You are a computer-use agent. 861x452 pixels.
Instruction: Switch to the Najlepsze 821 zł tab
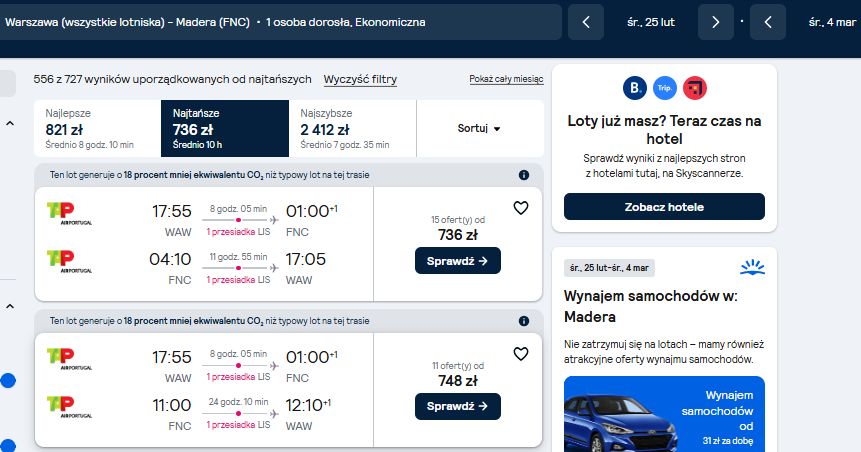(x=97, y=129)
